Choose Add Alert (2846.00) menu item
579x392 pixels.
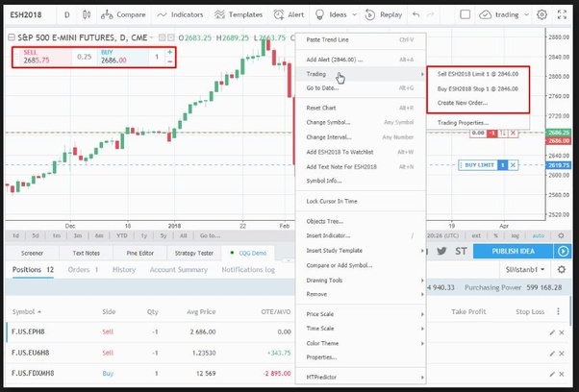point(361,60)
